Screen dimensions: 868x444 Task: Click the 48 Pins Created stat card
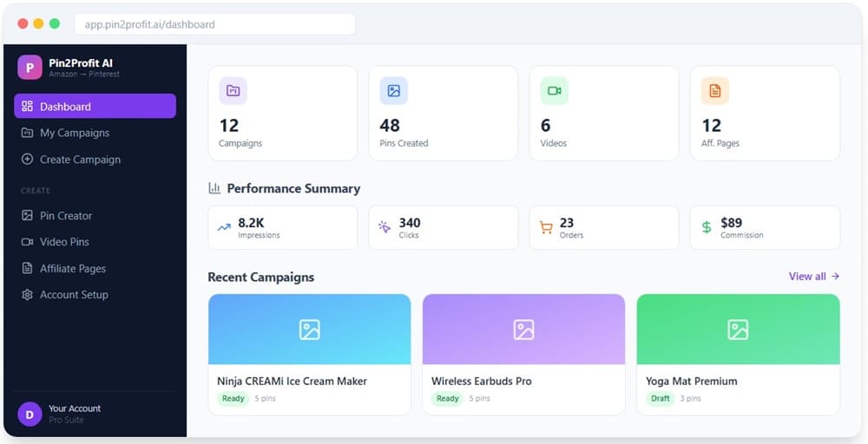(444, 114)
